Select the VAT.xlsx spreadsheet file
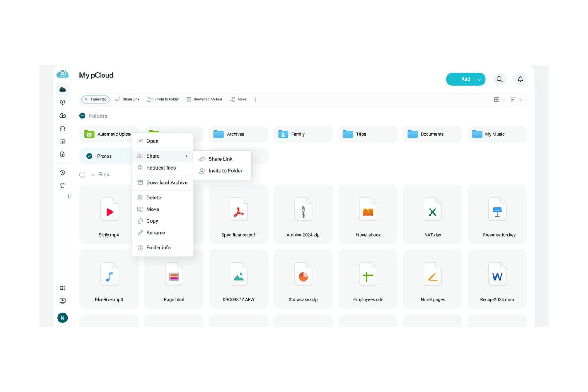The height and width of the screenshot is (392, 588). click(x=433, y=214)
